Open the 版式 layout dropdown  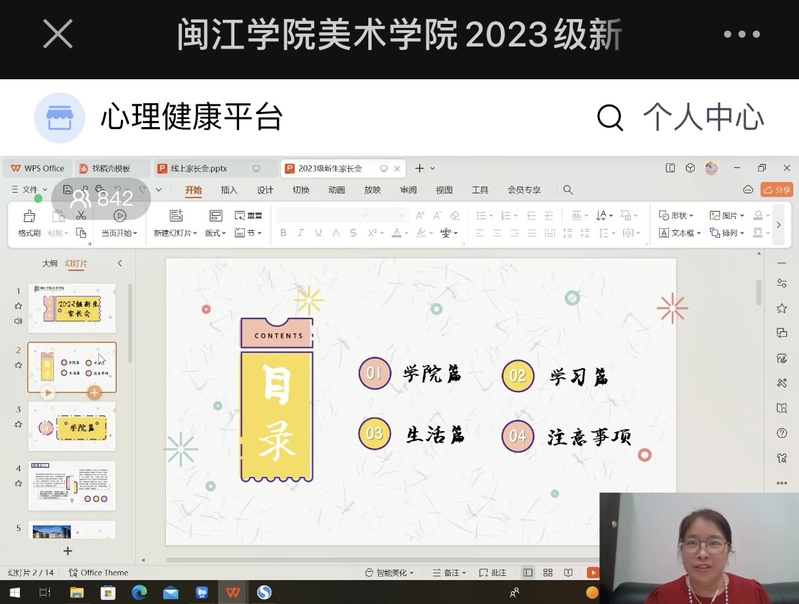(x=215, y=233)
